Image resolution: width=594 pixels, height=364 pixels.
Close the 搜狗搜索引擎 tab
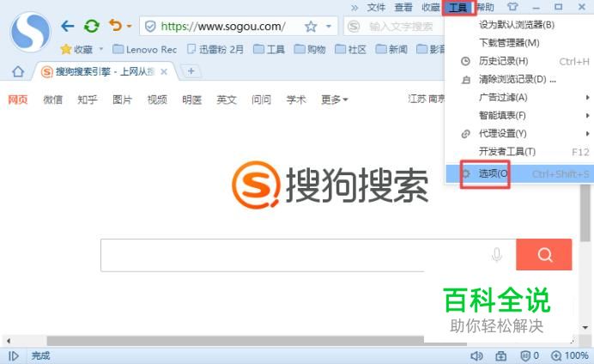point(164,71)
